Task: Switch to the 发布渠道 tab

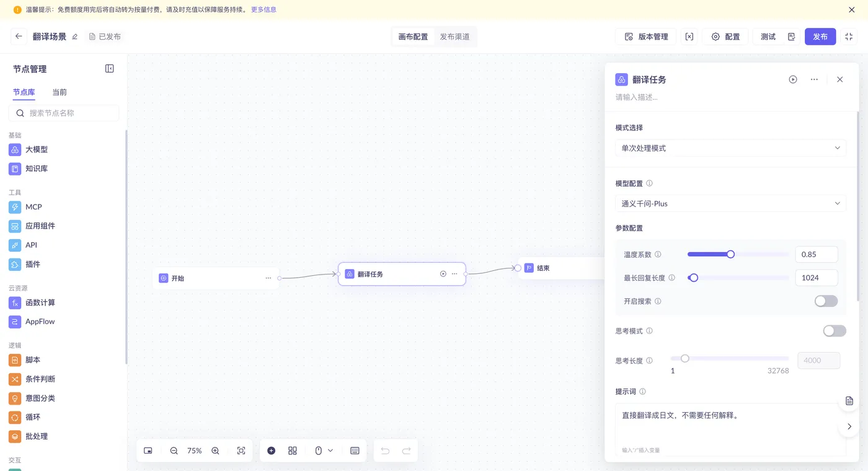Action: pyautogui.click(x=454, y=37)
